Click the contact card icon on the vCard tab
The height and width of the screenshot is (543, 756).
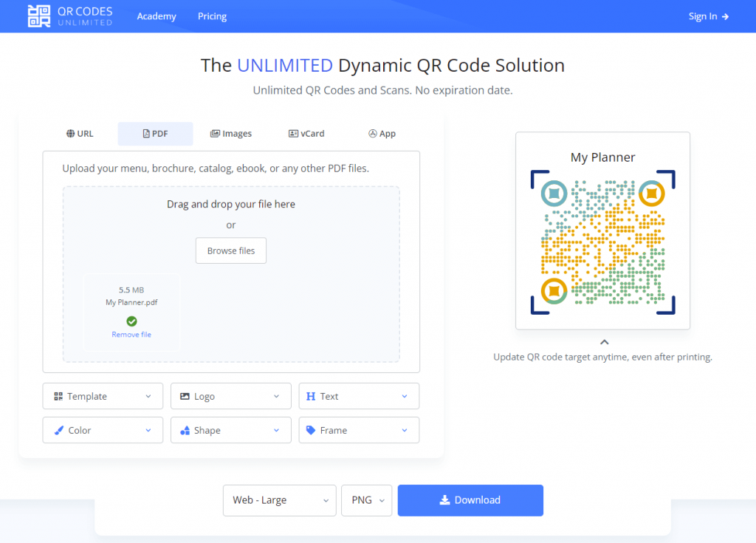pyautogui.click(x=292, y=134)
